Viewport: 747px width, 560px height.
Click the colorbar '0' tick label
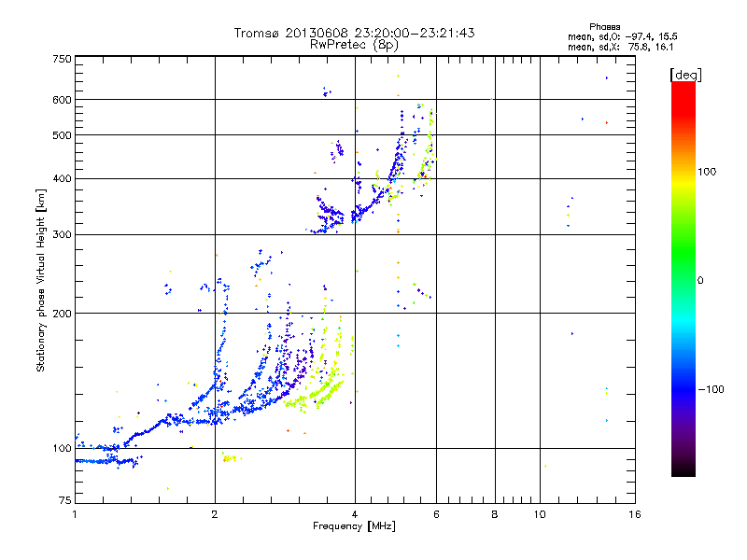click(x=700, y=281)
